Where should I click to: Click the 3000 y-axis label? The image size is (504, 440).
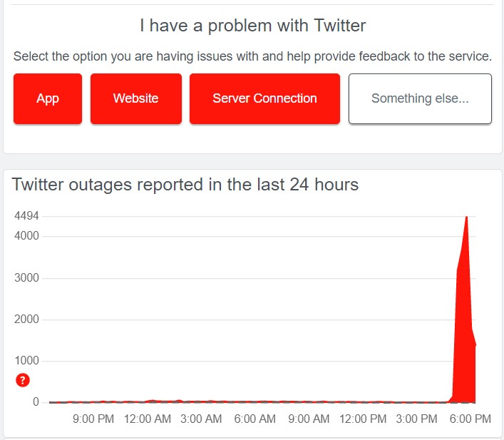pyautogui.click(x=26, y=278)
